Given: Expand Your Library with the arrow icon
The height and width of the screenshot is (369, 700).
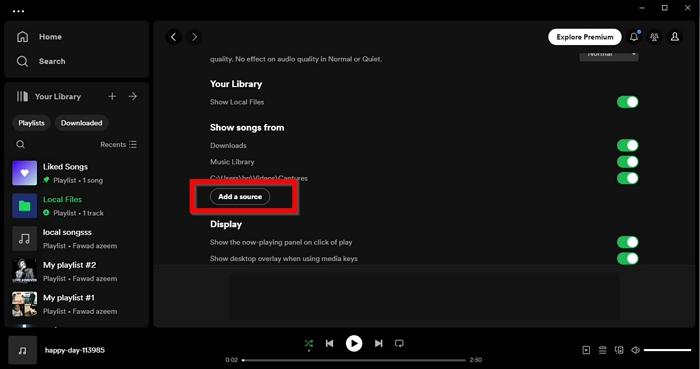Looking at the screenshot, I should coord(133,96).
